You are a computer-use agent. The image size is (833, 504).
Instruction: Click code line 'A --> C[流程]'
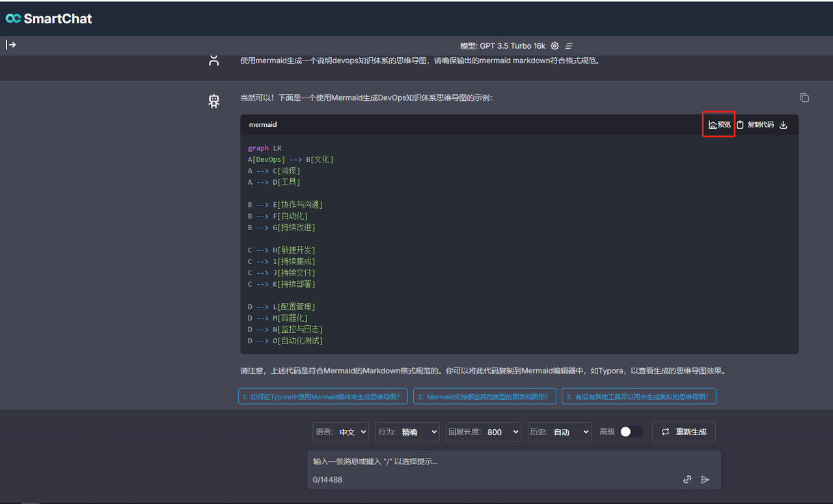click(x=274, y=171)
